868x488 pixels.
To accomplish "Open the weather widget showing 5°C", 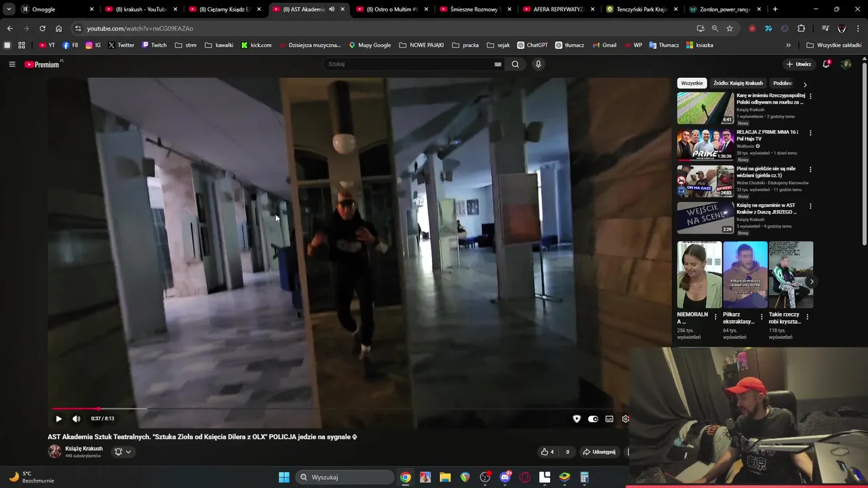I will click(31, 477).
